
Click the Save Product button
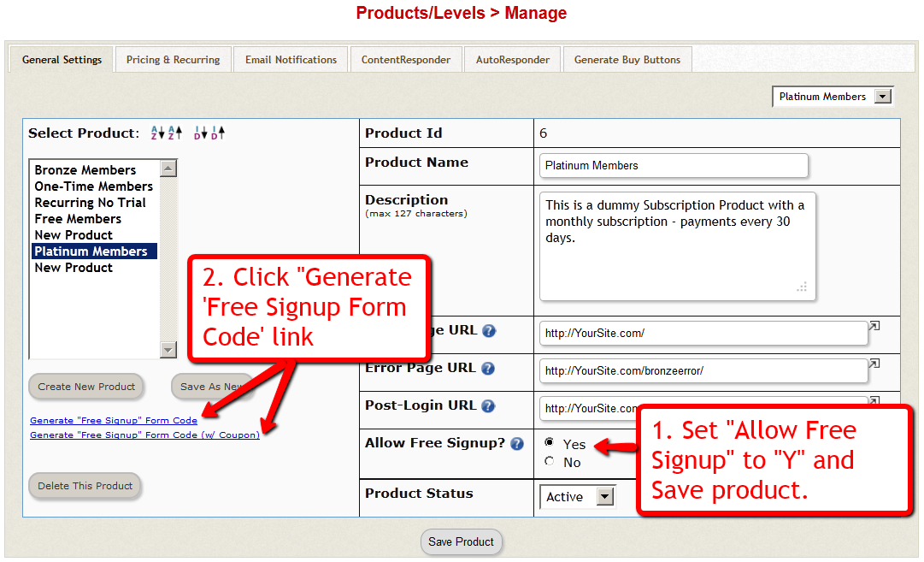462,542
